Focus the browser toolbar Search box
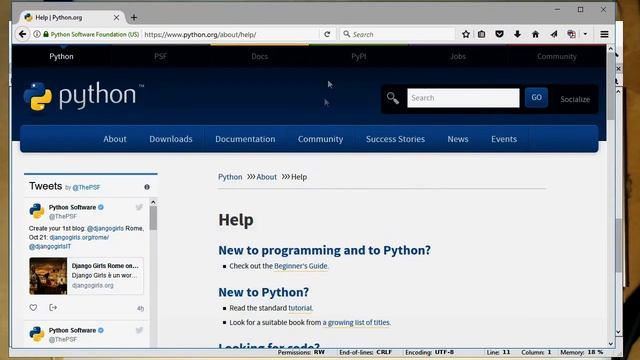 (397, 34)
